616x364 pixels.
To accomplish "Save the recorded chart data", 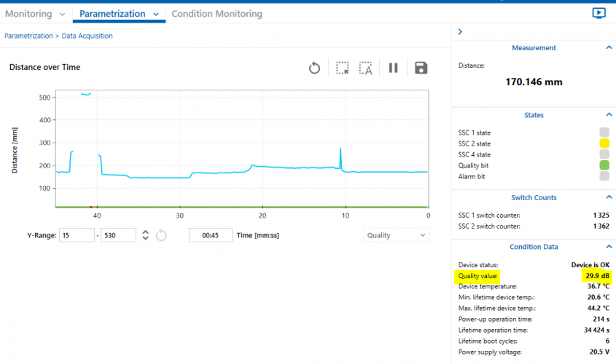I will 421,68.
